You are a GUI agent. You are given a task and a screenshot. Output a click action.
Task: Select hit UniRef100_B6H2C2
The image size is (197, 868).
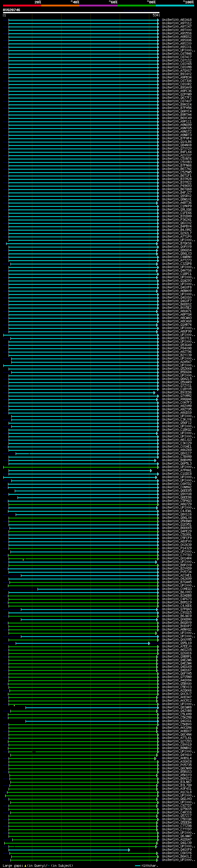click(177, 779)
